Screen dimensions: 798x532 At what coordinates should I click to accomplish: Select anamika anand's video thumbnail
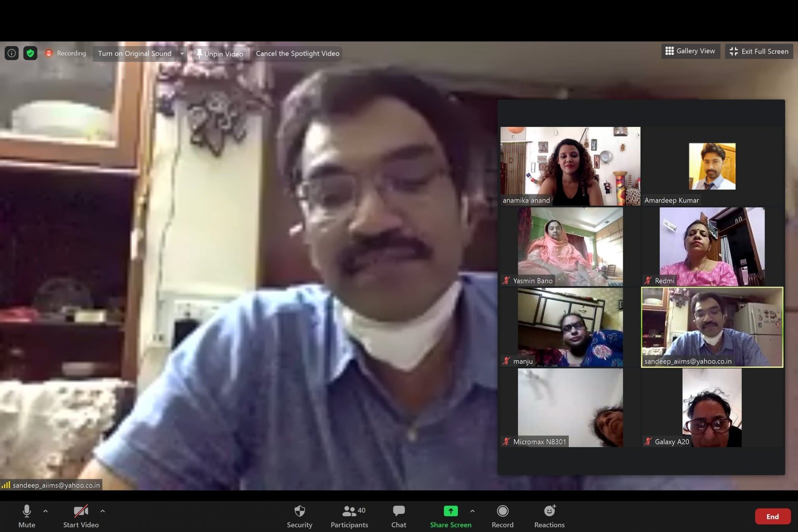(570, 166)
